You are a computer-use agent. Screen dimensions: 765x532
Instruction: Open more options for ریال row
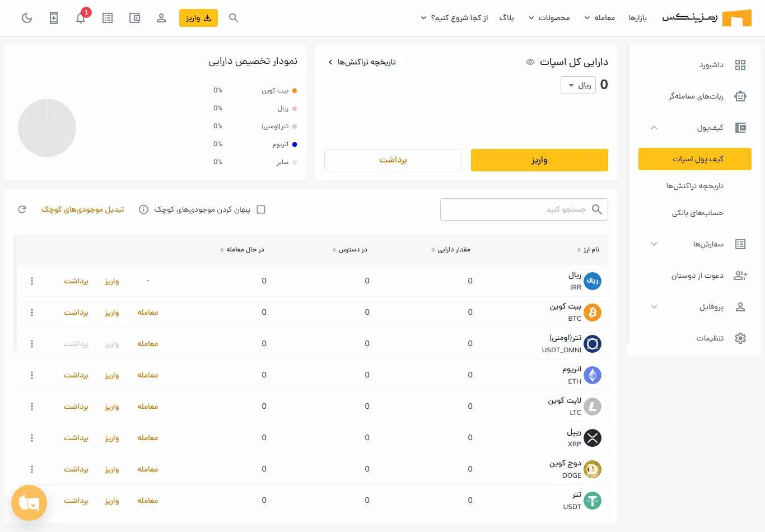(32, 281)
